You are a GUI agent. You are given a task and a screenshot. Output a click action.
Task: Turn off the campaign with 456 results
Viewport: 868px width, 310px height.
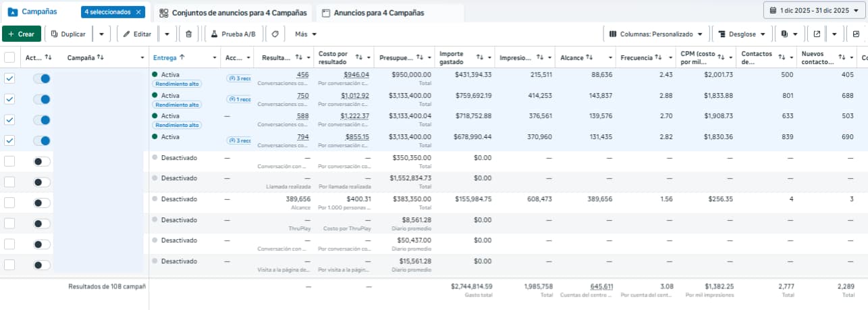coord(42,78)
